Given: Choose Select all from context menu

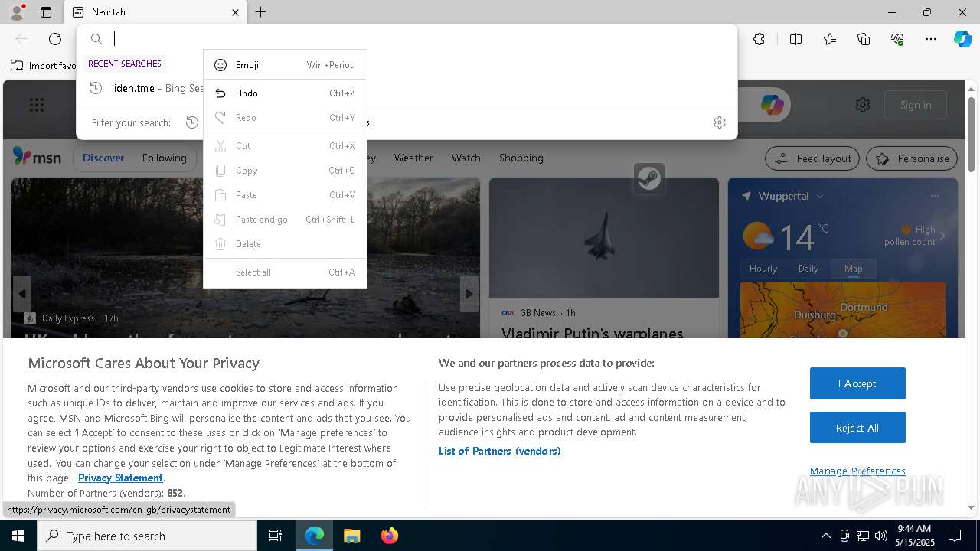Looking at the screenshot, I should pyautogui.click(x=285, y=272).
